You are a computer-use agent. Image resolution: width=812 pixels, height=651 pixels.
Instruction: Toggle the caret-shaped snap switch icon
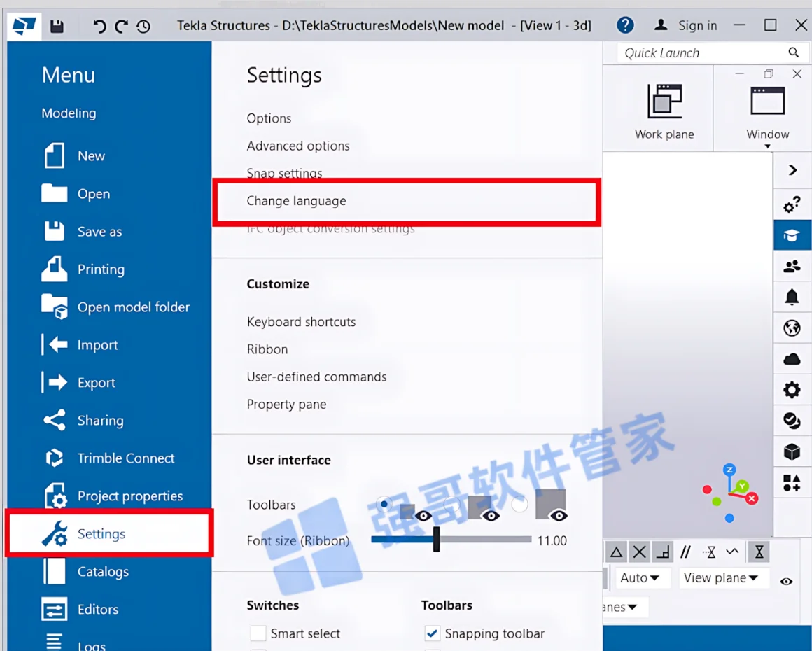(732, 552)
